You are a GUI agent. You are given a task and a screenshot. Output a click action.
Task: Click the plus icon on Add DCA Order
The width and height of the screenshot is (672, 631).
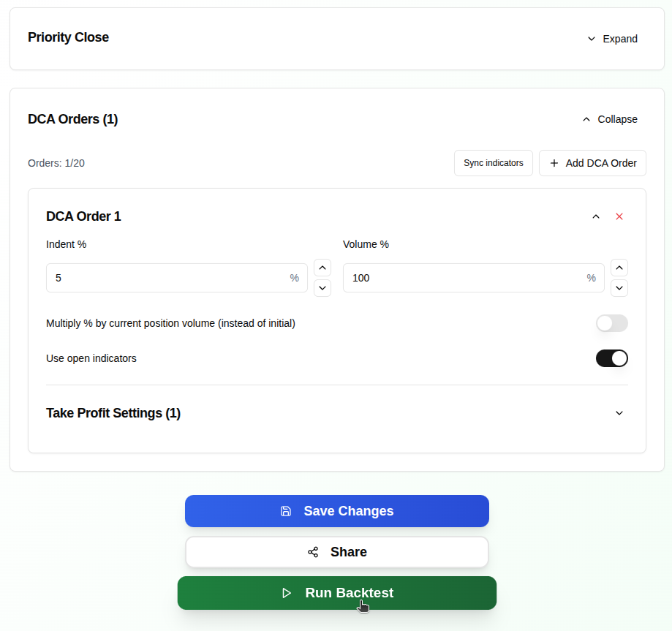coord(554,162)
